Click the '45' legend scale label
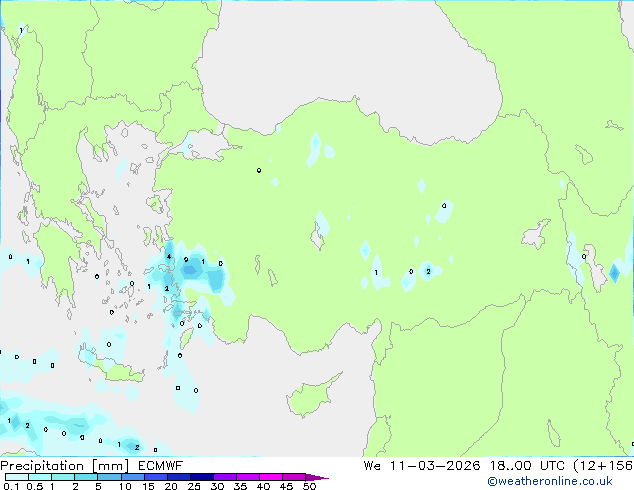Screen dimensions: 634x490 [x=286, y=486]
